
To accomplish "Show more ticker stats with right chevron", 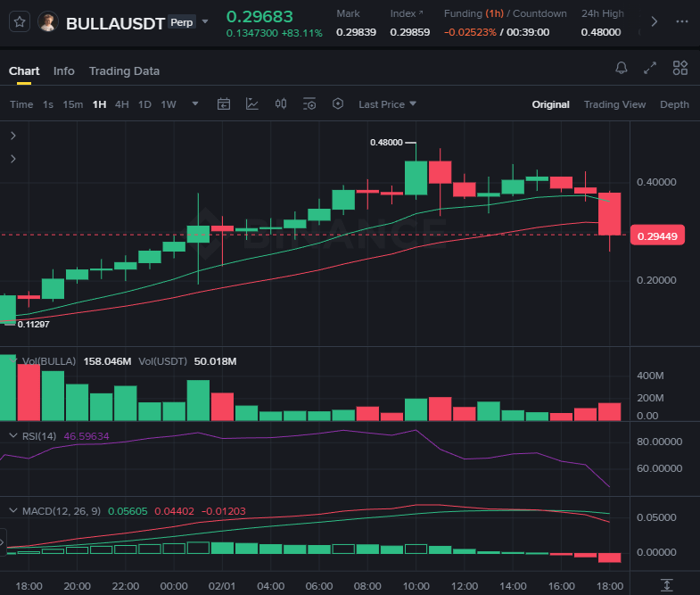I will click(x=654, y=21).
